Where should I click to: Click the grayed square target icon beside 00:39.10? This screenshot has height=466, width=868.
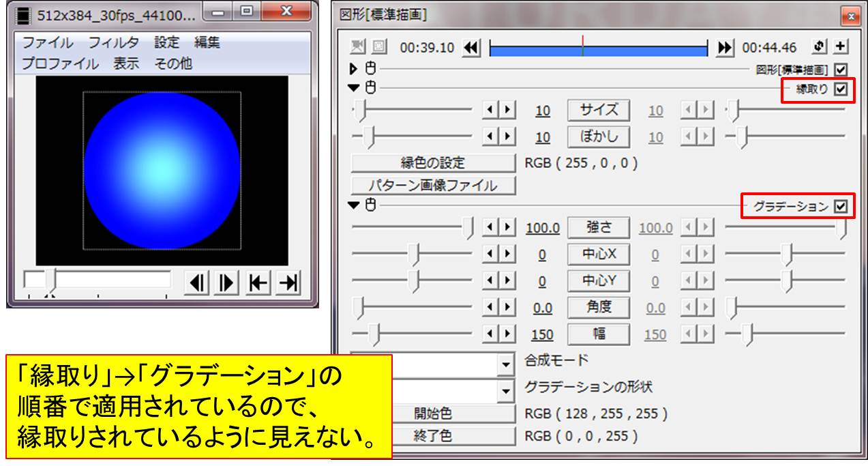pos(378,48)
